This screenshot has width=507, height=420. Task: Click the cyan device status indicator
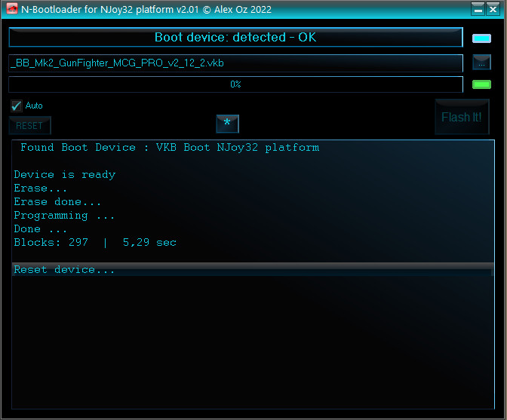tap(481, 38)
